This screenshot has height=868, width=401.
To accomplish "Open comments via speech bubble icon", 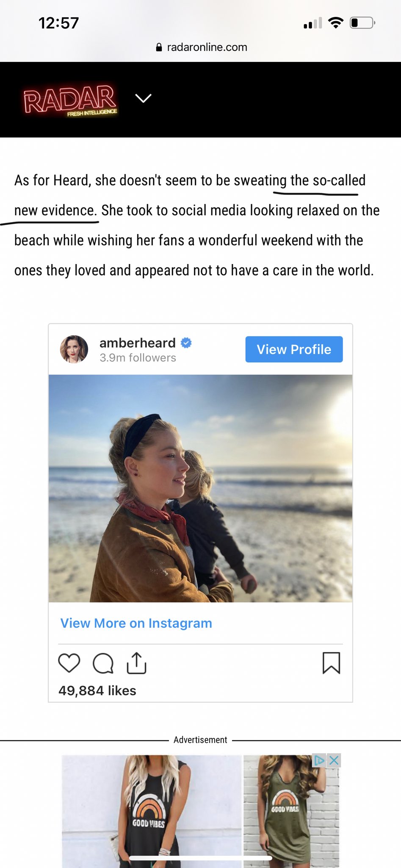I will tap(103, 663).
